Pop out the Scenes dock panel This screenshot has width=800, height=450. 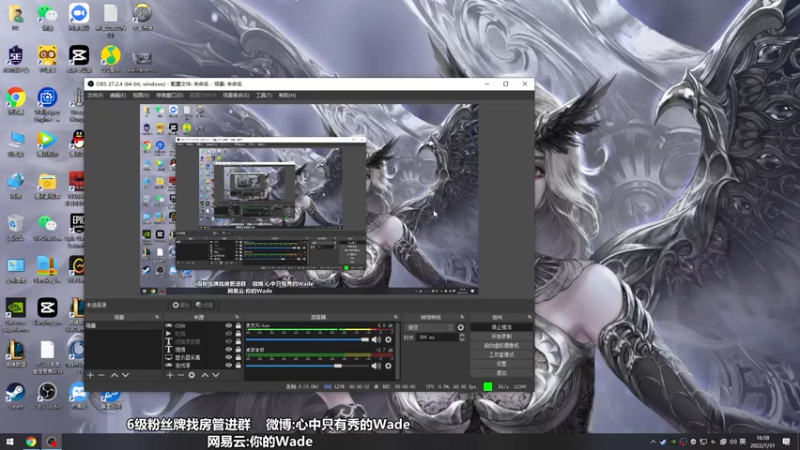(157, 317)
